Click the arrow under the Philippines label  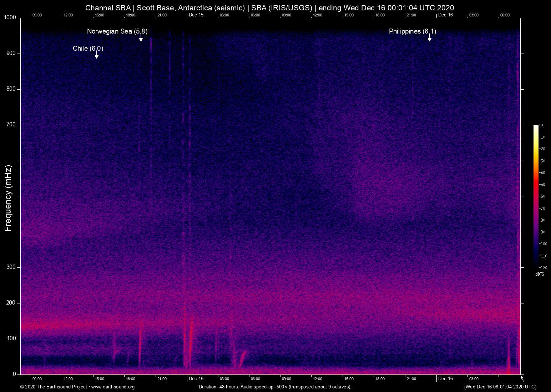[429, 39]
